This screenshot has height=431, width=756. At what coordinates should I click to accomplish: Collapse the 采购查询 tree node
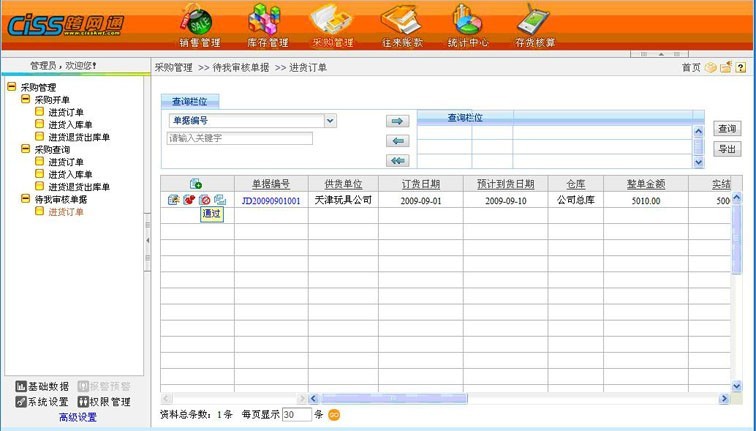pyautogui.click(x=26, y=149)
